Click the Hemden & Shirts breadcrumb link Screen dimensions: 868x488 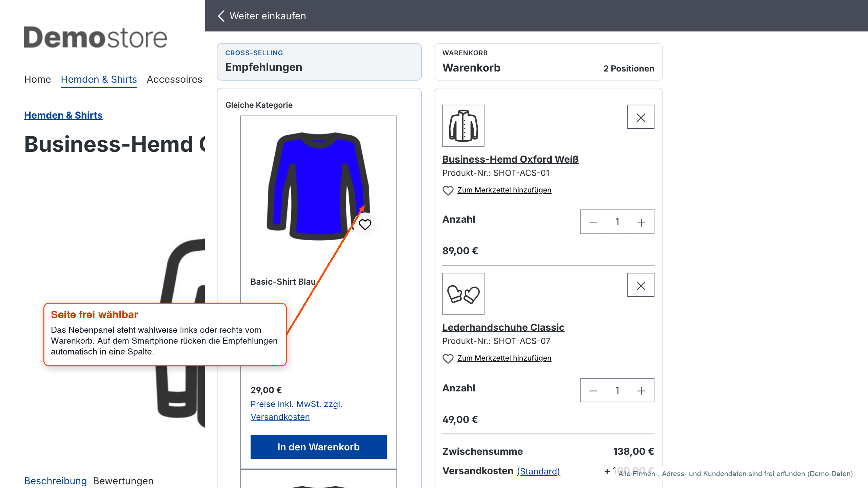63,115
